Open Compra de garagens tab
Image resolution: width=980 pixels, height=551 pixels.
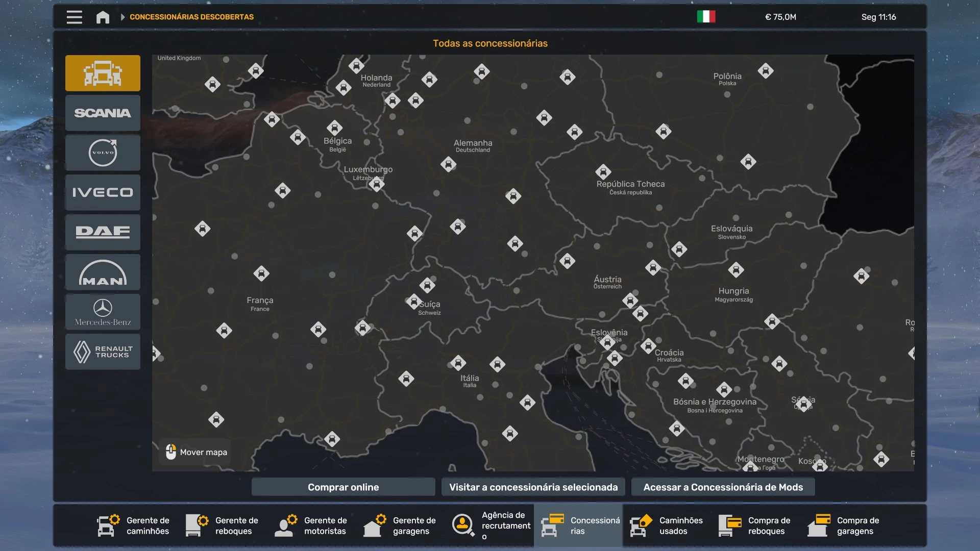point(844,525)
